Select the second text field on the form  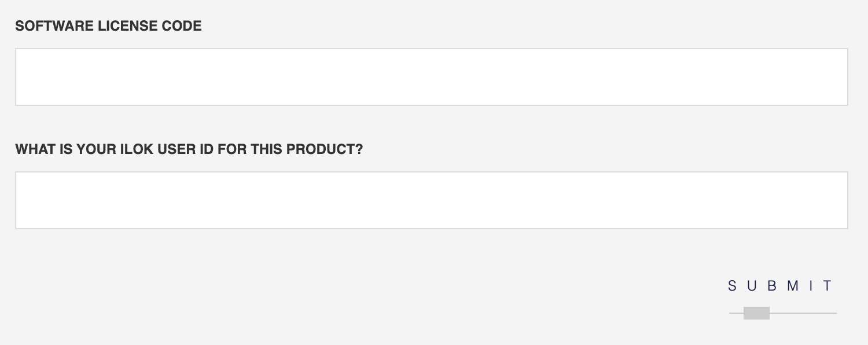click(x=431, y=200)
